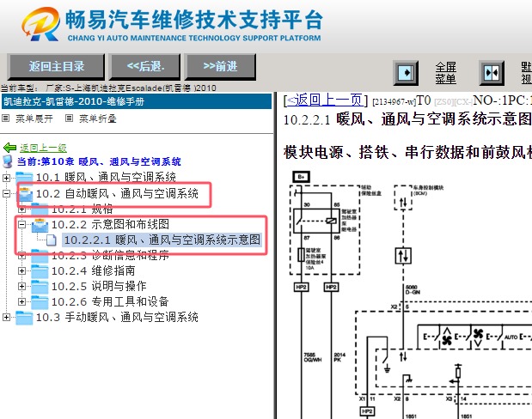
Task: Open 10.2.4 维修指南
Action: point(94,270)
